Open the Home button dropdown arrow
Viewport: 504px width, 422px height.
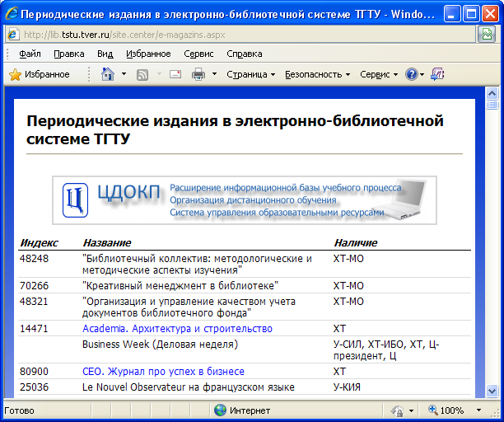124,74
